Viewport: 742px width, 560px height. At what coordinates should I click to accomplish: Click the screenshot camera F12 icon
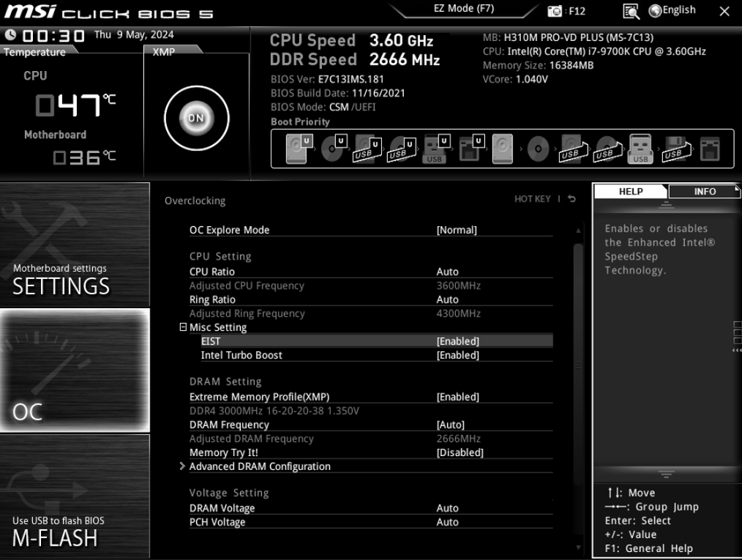(x=554, y=11)
